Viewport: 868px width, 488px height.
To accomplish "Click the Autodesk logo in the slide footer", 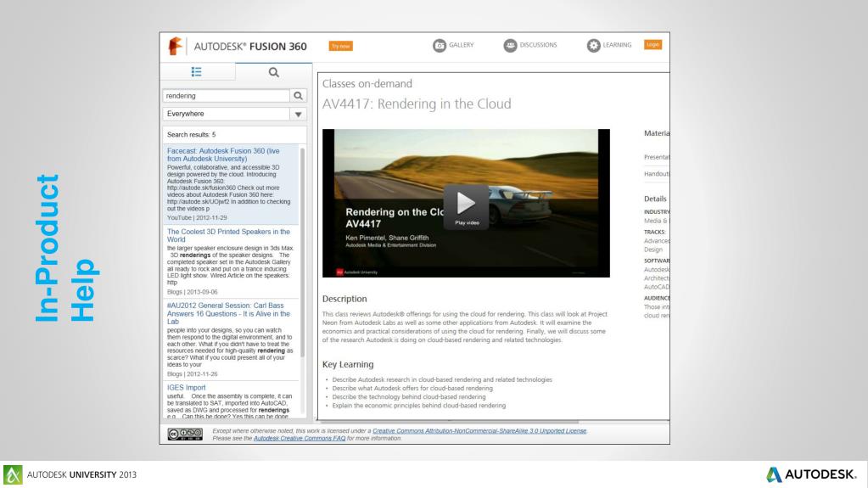I will 811,474.
